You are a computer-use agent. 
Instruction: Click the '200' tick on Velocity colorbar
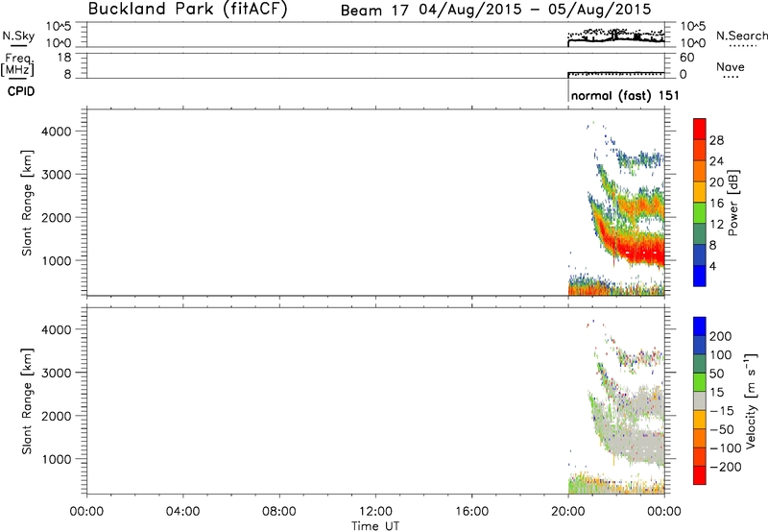(x=721, y=336)
